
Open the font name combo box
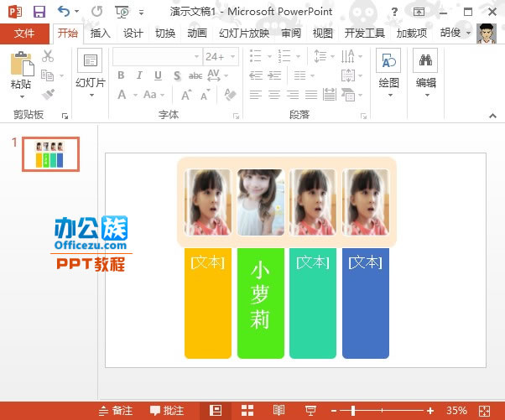(155, 56)
